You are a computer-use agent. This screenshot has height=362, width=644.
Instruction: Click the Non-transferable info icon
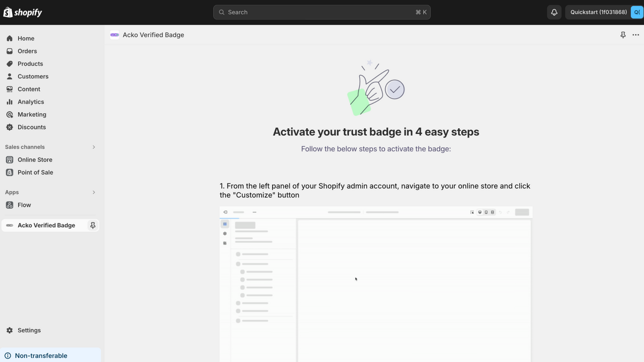(8, 355)
